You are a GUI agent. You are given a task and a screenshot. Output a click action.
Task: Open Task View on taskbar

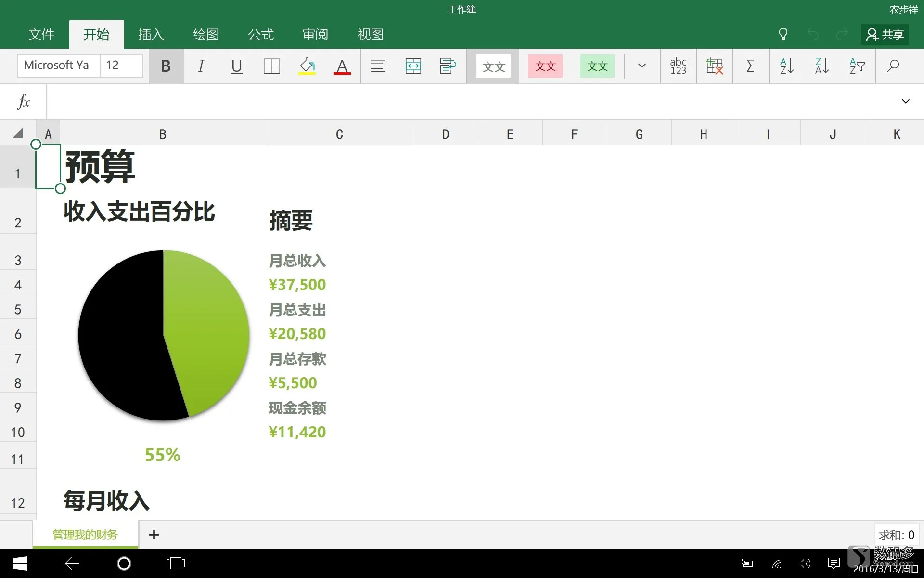pyautogui.click(x=176, y=564)
